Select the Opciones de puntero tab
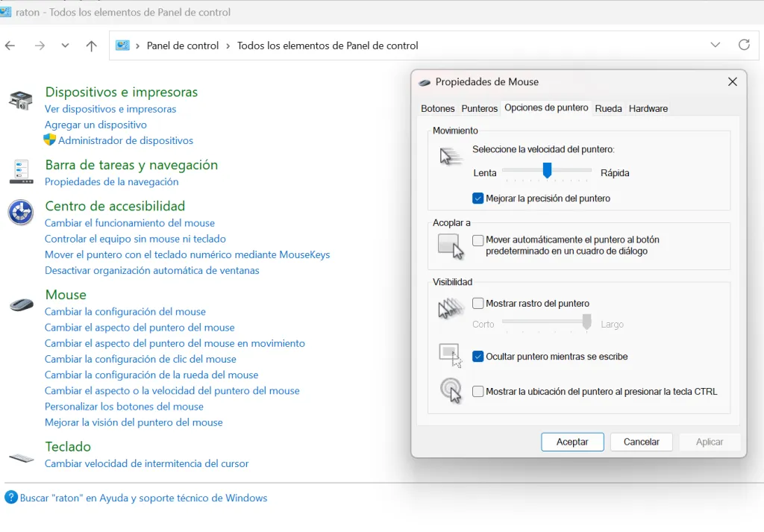Image resolution: width=764 pixels, height=532 pixels. 546,107
